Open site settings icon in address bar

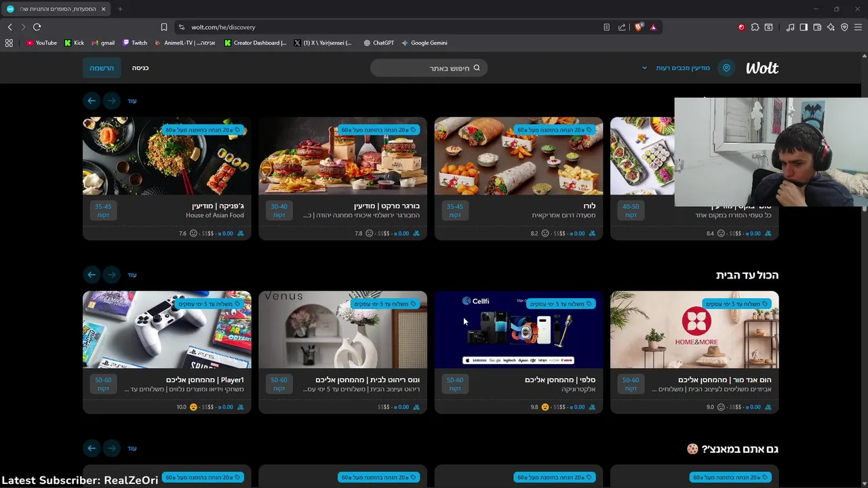point(181,27)
